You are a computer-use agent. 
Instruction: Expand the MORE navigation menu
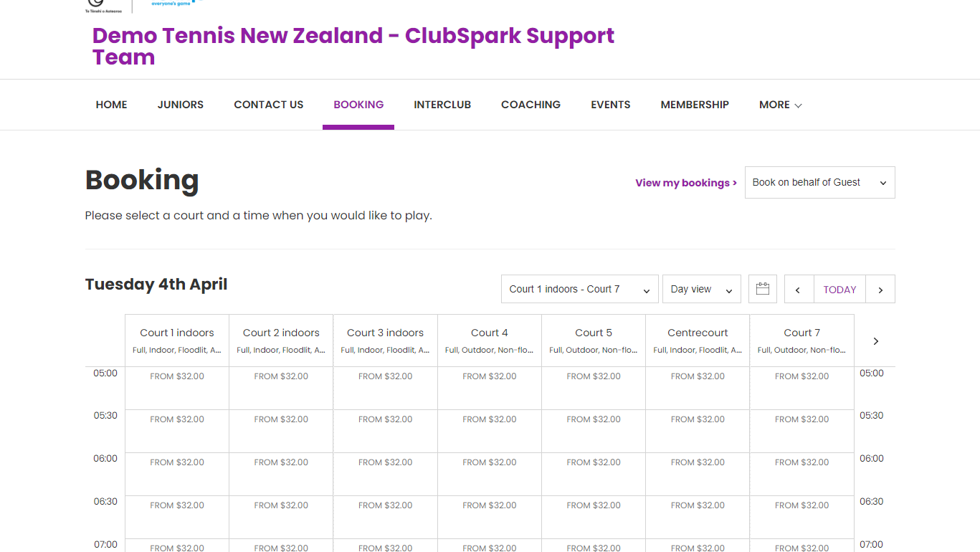(x=780, y=105)
